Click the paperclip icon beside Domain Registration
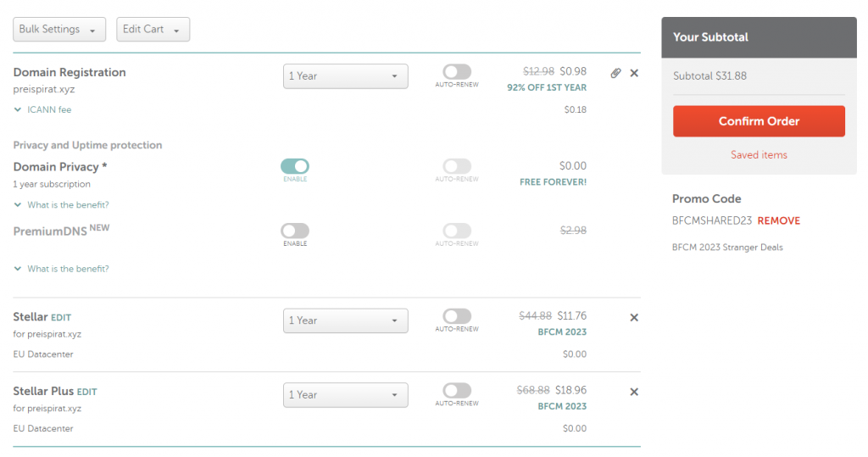 click(x=615, y=73)
